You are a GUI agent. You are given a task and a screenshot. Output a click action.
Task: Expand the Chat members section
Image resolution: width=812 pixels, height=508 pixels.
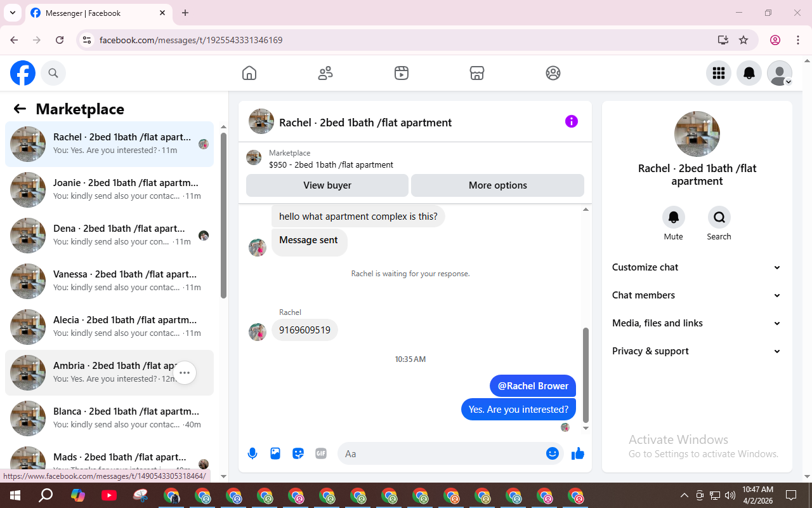pos(697,295)
